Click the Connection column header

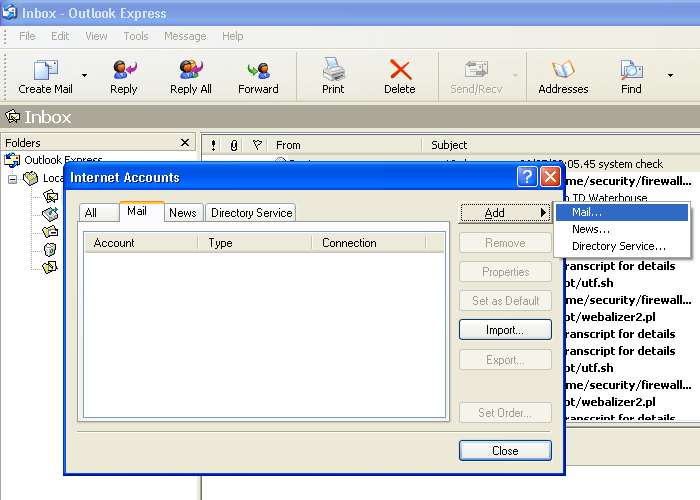[x=369, y=243]
